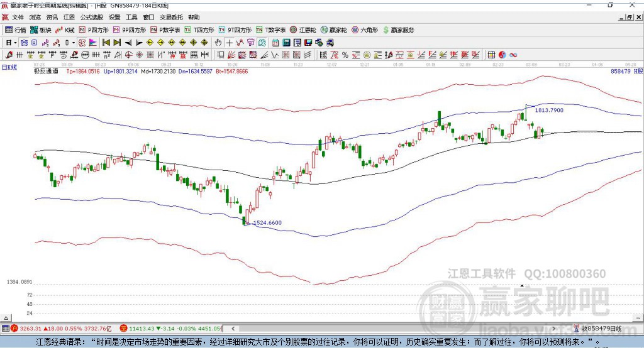Open the calculator icon
This screenshot has width=644, height=348.
click(x=286, y=43)
